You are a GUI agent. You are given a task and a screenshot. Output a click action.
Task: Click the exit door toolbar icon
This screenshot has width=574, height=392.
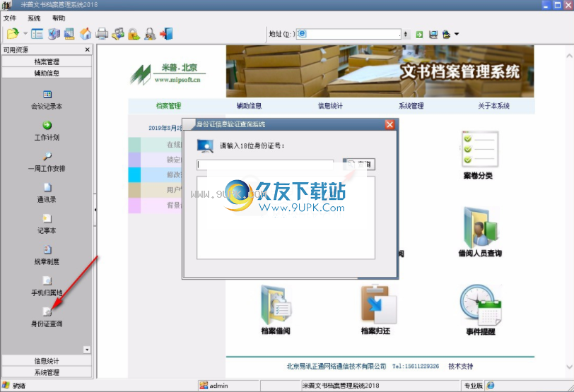coord(166,34)
